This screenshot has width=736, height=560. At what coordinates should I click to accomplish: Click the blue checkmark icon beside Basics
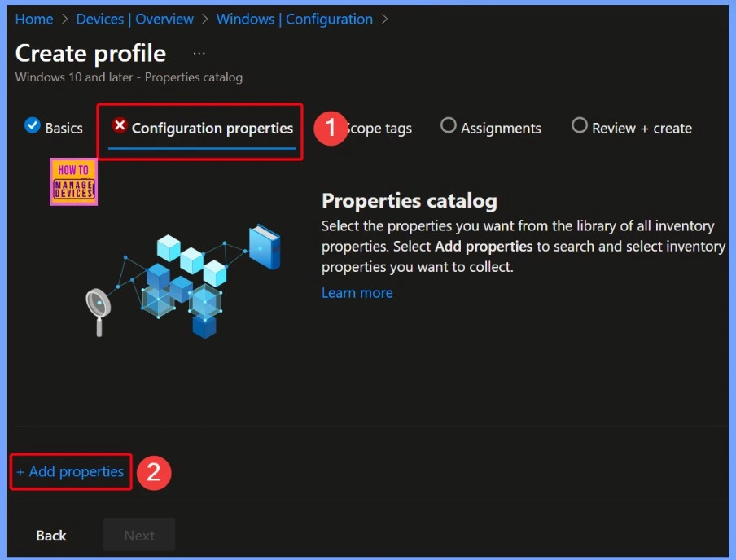point(33,125)
